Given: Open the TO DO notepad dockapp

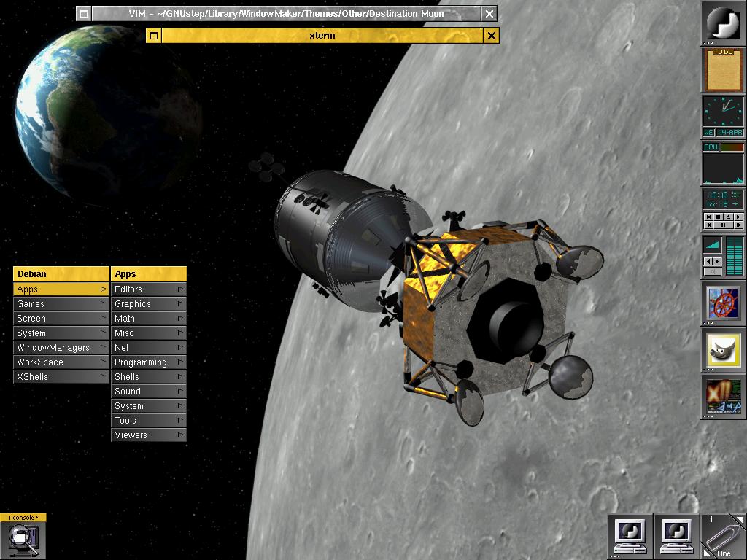Looking at the screenshot, I should pos(723,70).
